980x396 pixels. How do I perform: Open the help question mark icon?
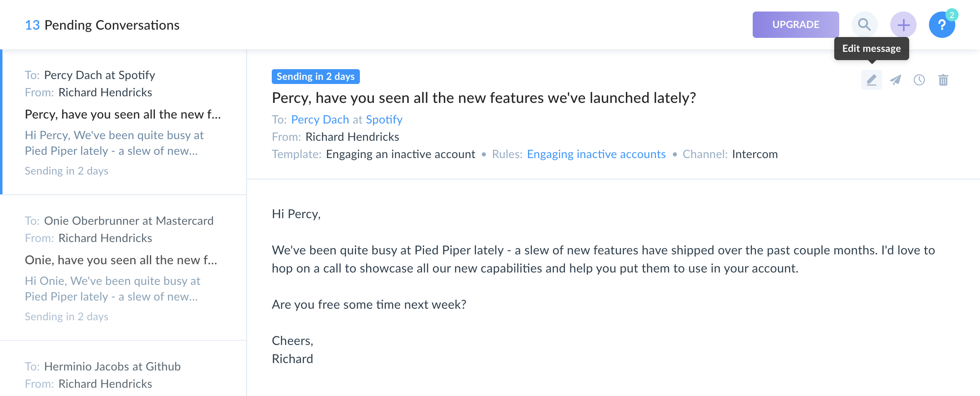[x=941, y=26]
